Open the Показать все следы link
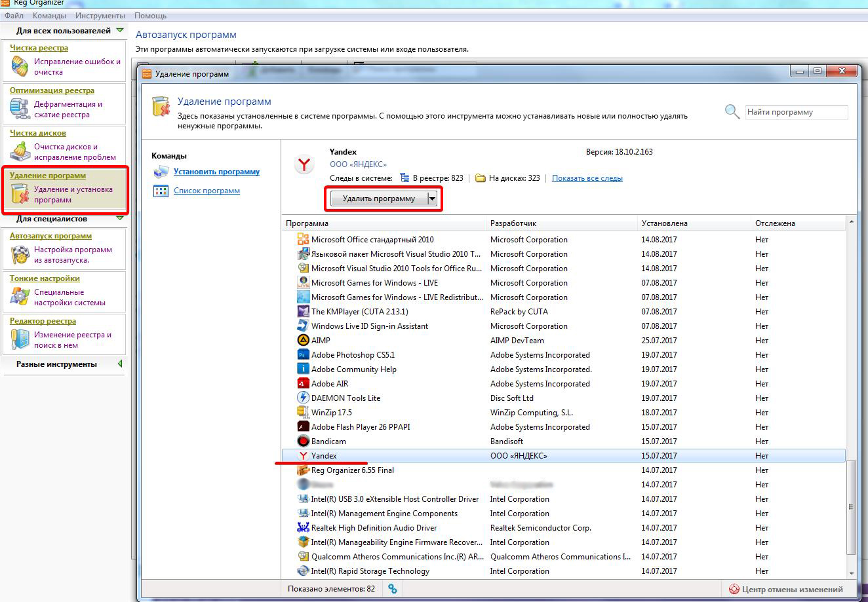 (587, 178)
